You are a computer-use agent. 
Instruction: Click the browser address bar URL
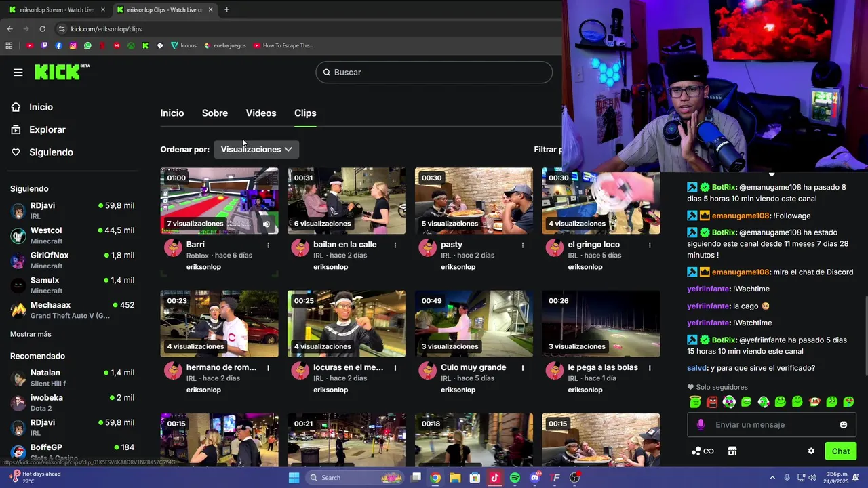pyautogui.click(x=106, y=29)
